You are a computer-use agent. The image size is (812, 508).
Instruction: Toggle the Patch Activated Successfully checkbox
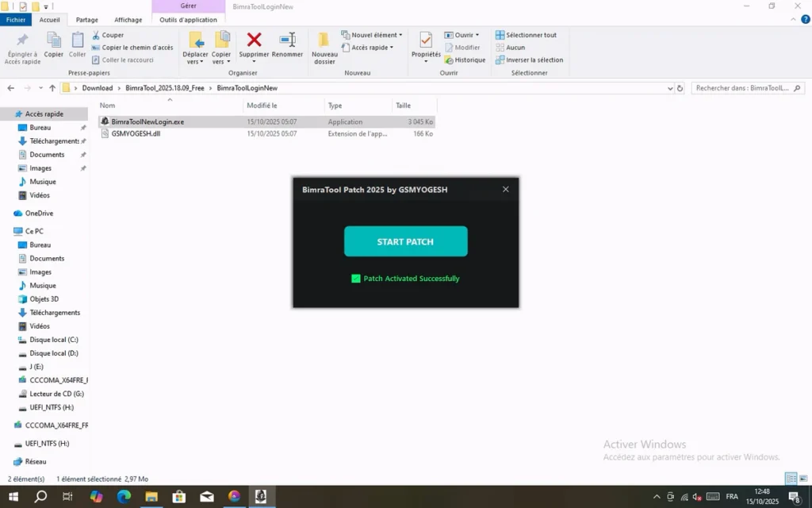tap(356, 279)
